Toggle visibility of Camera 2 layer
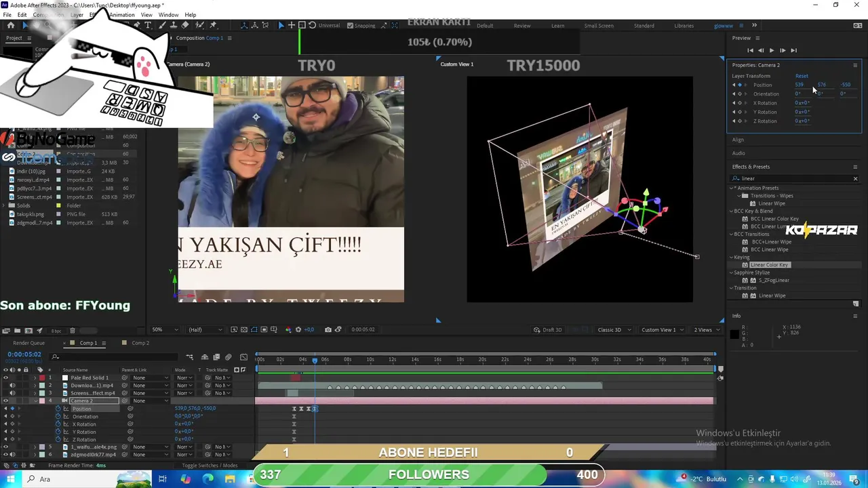868x488 pixels. 5,401
